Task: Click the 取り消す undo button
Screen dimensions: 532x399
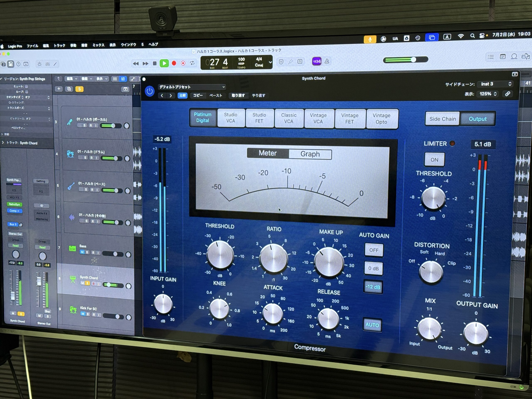Action: [x=238, y=95]
